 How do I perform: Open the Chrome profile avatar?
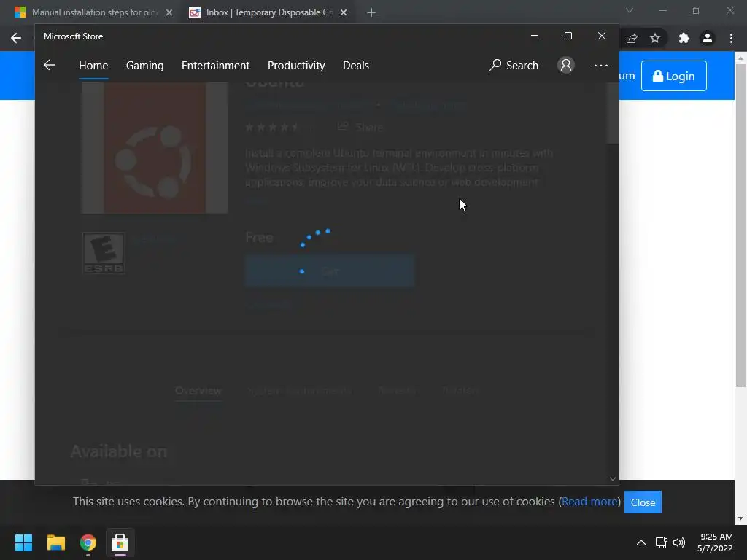[708, 38]
